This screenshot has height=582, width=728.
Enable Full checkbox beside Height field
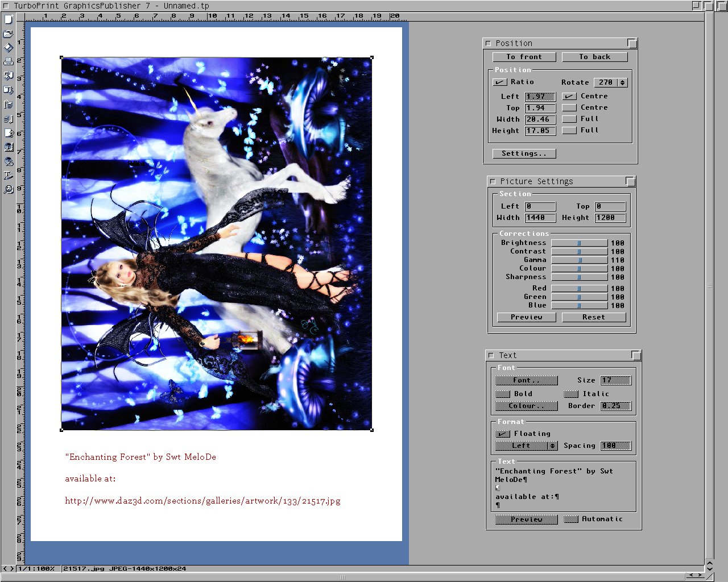pos(569,131)
